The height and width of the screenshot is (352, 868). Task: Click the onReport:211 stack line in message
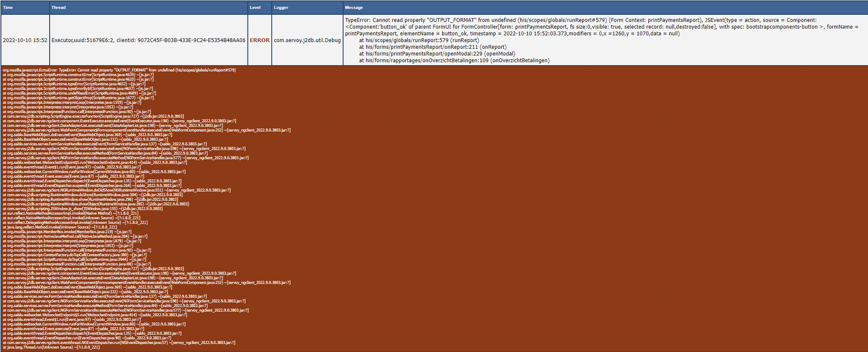pyautogui.click(x=433, y=47)
